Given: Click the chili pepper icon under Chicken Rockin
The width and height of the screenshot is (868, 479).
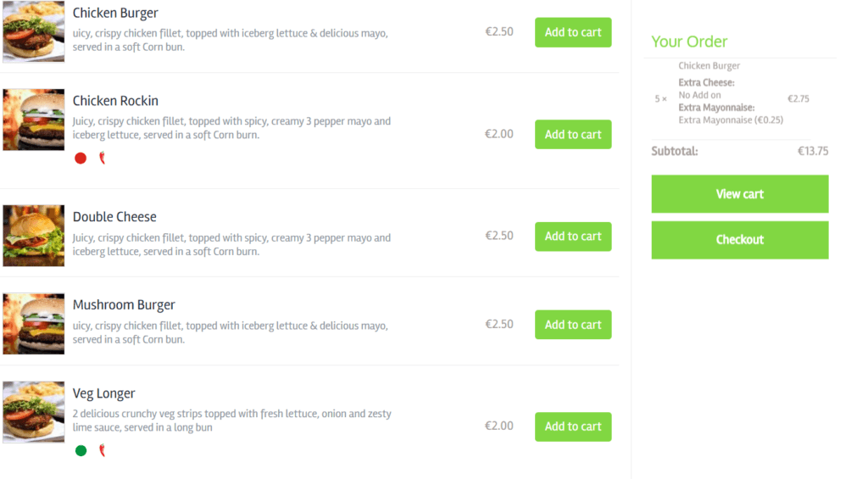Looking at the screenshot, I should pyautogui.click(x=103, y=159).
